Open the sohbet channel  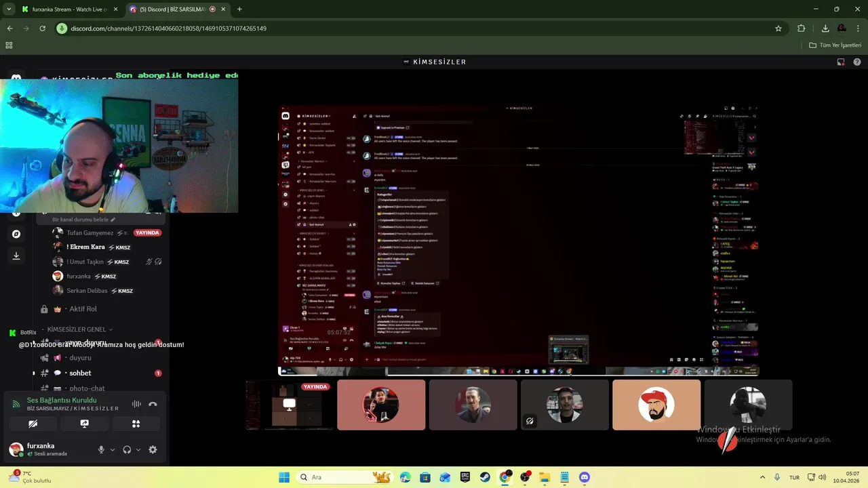(80, 373)
